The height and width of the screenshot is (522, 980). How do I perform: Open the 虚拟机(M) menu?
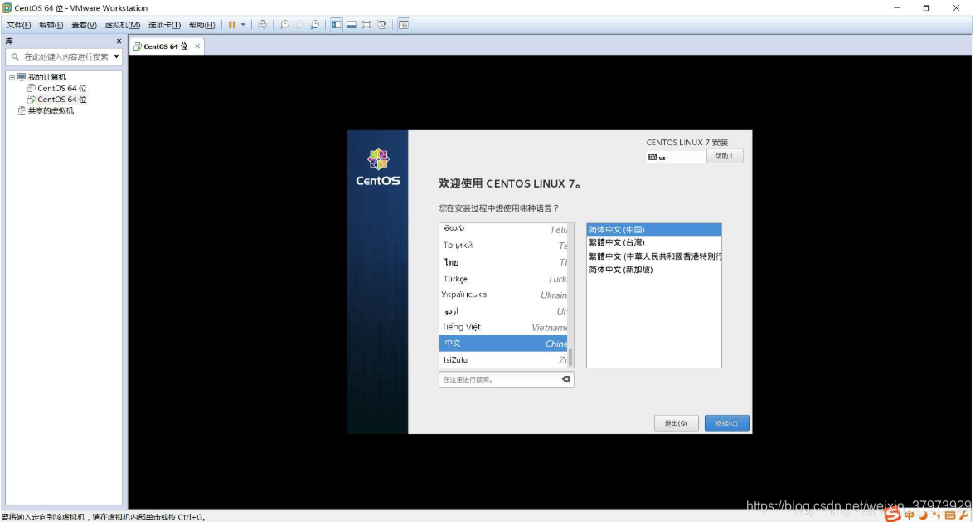[x=123, y=25]
